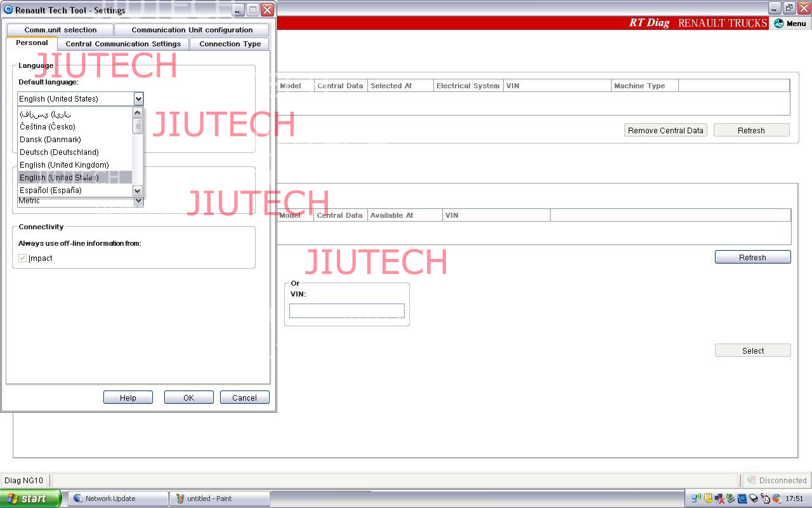Viewport: 812px width, 508px height.
Task: Open the Menu button in RT Diag header
Action: 790,23
